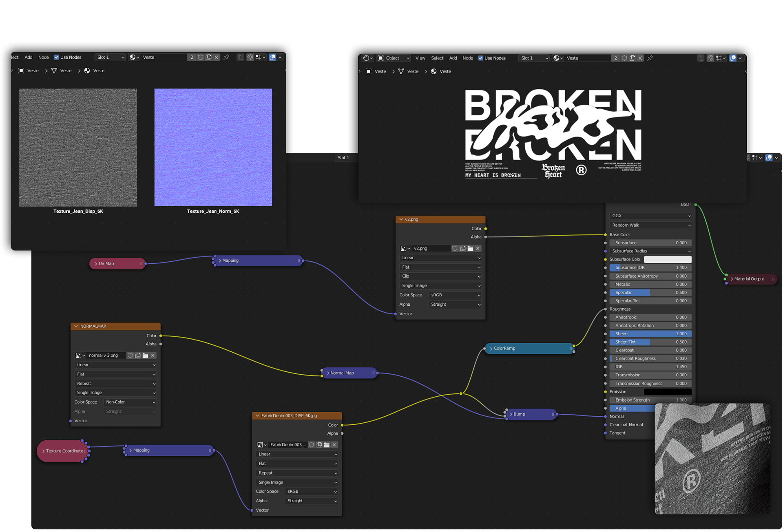Browse image icon in v2.png node
The width and height of the screenshot is (783, 532).
click(405, 248)
